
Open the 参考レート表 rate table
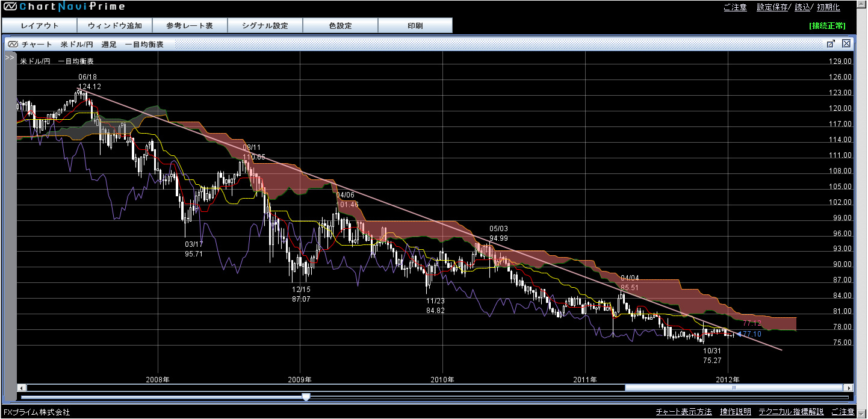click(190, 26)
